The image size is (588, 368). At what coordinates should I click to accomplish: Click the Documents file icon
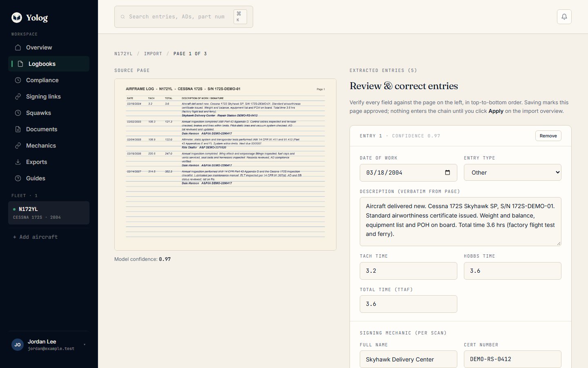pyautogui.click(x=18, y=129)
